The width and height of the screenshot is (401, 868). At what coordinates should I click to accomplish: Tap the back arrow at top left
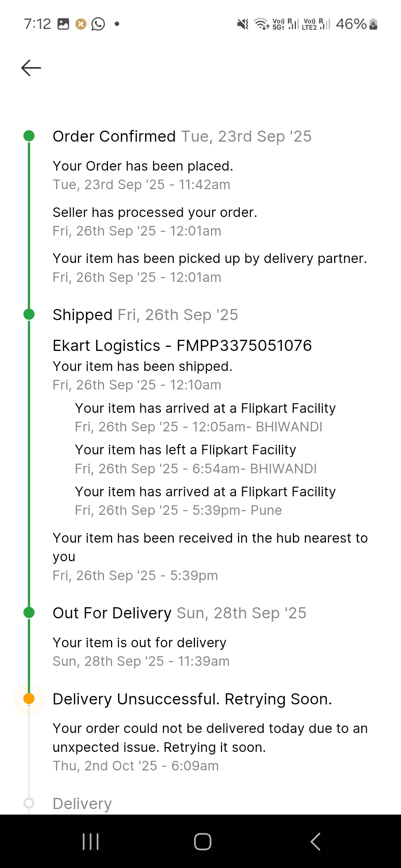(31, 68)
